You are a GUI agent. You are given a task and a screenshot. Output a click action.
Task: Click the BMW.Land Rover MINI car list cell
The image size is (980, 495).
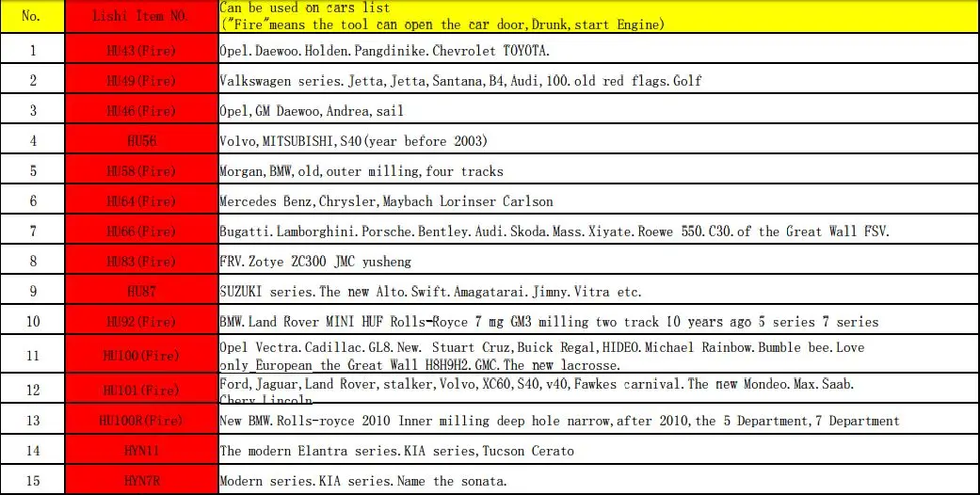pyautogui.click(x=599, y=319)
